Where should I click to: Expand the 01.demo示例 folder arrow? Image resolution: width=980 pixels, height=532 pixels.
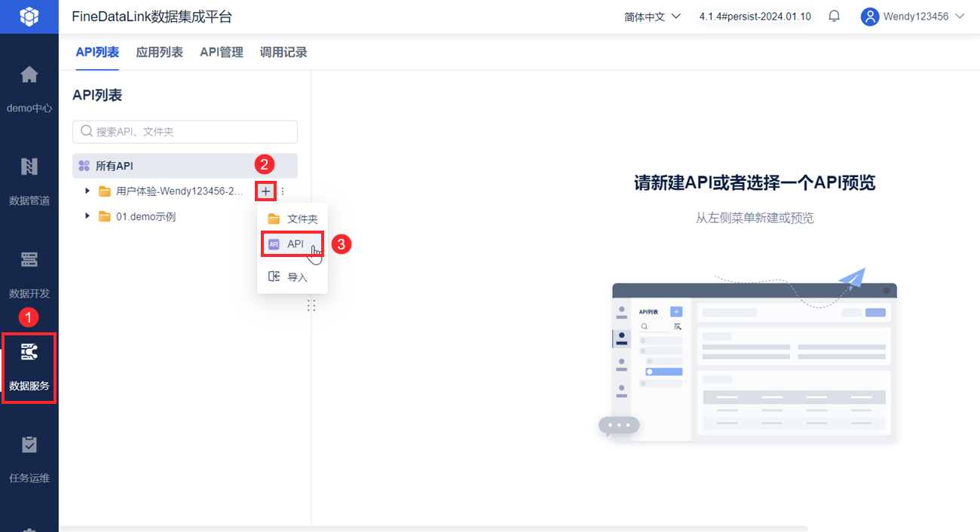tap(87, 216)
